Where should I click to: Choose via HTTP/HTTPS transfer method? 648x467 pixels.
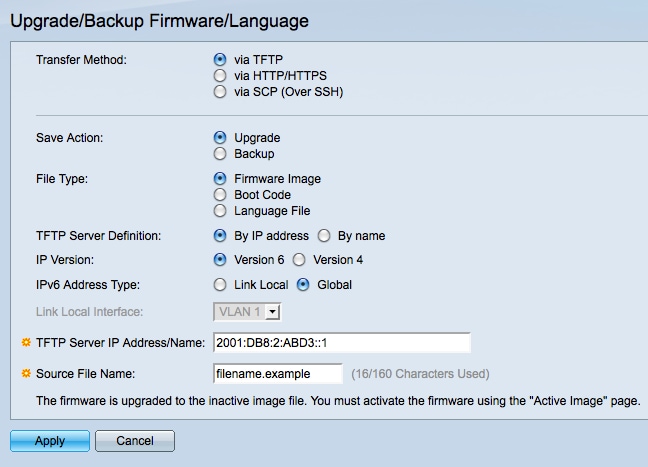(x=220, y=76)
